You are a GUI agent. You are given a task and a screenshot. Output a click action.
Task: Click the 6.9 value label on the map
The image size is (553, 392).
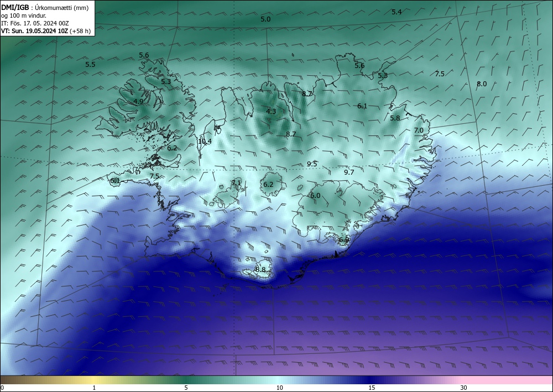(344, 240)
